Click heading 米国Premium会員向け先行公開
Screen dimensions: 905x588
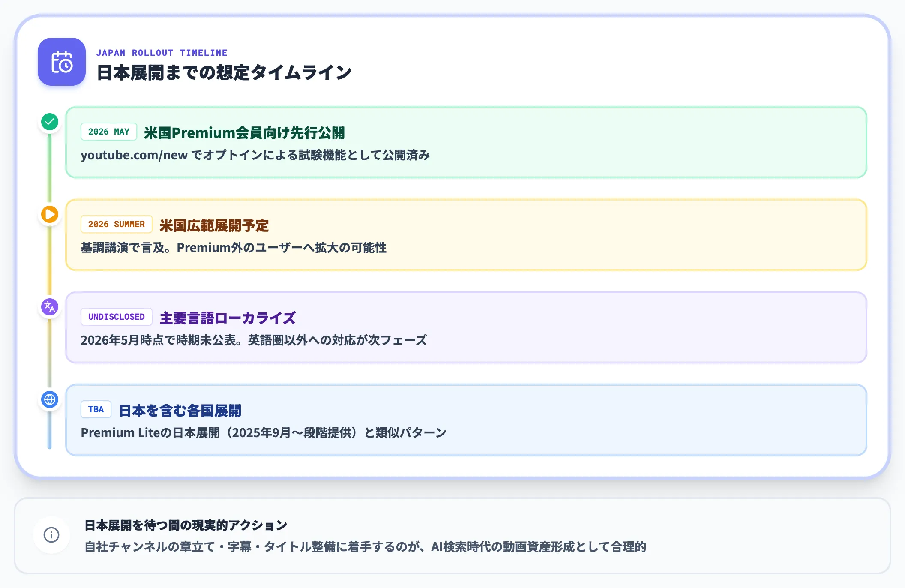[244, 133]
